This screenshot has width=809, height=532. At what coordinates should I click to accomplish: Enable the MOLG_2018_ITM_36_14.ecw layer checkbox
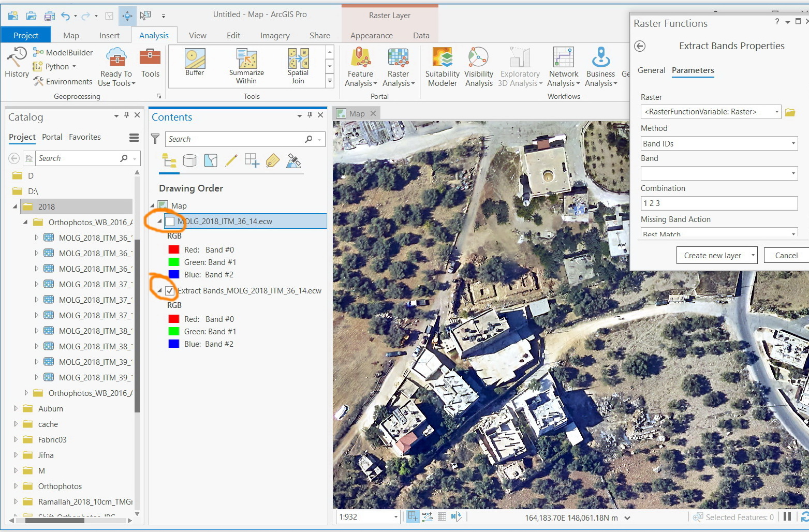(x=170, y=221)
